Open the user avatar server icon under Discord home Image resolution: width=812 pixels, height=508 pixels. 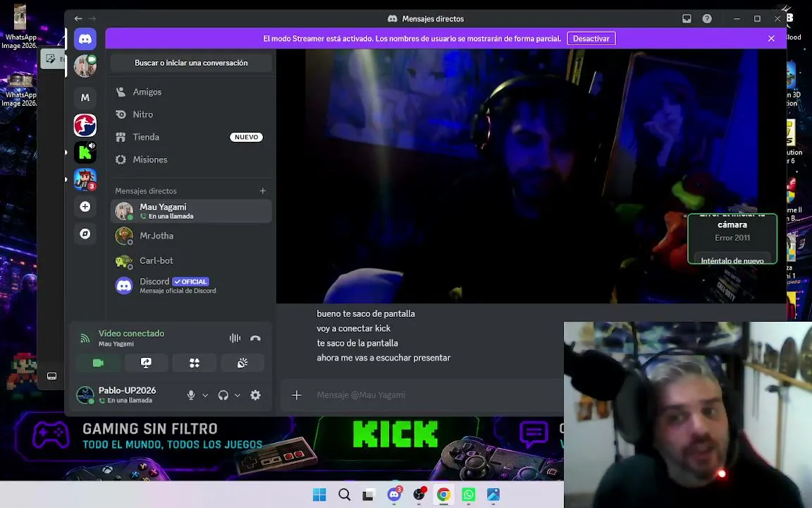pos(85,66)
